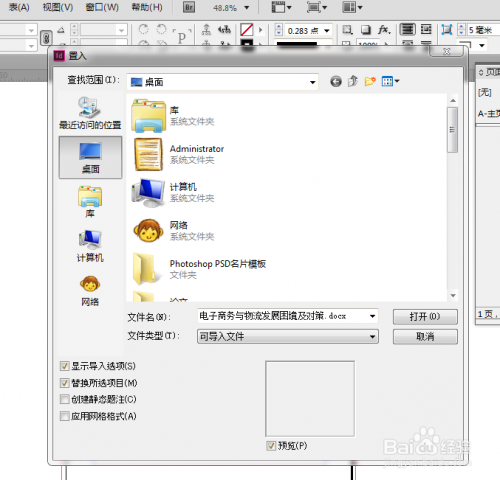The width and height of the screenshot is (500, 480).
Task: Open the corner options dropdown at toolbar right
Action: (x=482, y=45)
